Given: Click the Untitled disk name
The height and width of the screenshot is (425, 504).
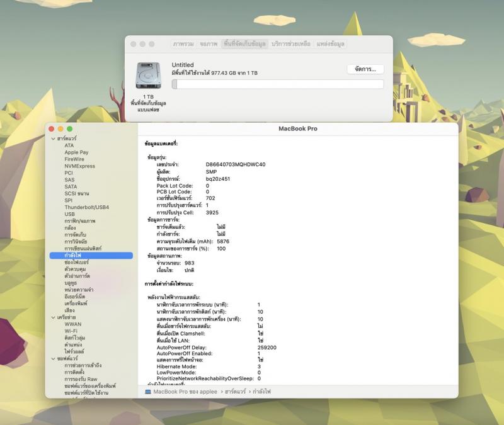Looking at the screenshot, I should pyautogui.click(x=183, y=65).
